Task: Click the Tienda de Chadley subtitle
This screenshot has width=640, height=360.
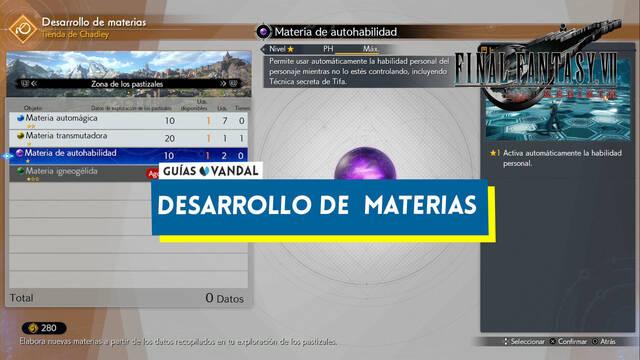Action: [x=75, y=35]
